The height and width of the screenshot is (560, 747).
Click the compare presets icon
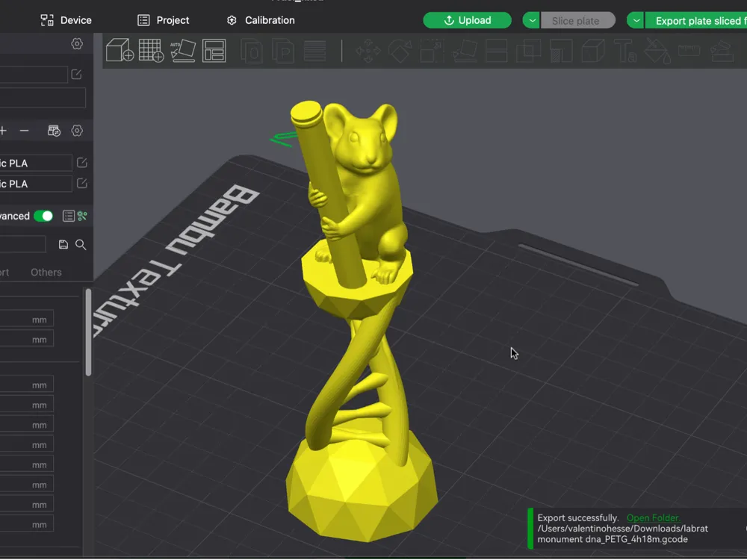click(x=82, y=217)
